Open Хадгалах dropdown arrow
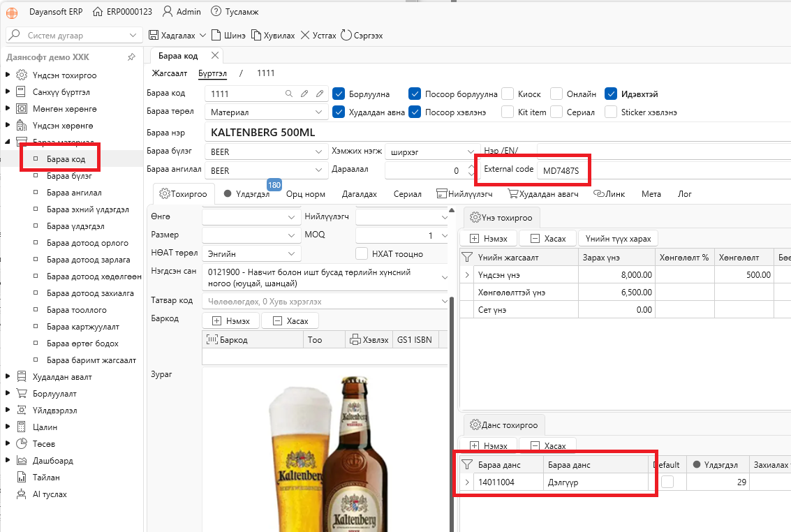 coord(202,36)
